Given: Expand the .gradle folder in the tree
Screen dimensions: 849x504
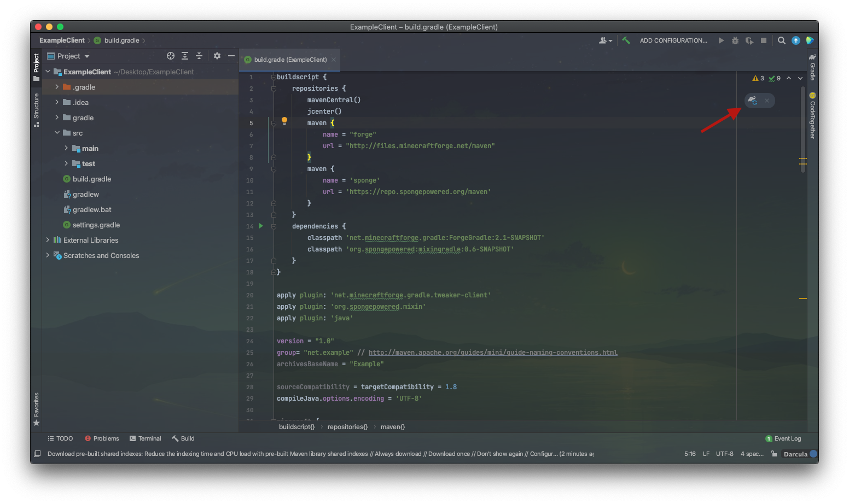Looking at the screenshot, I should click(57, 87).
